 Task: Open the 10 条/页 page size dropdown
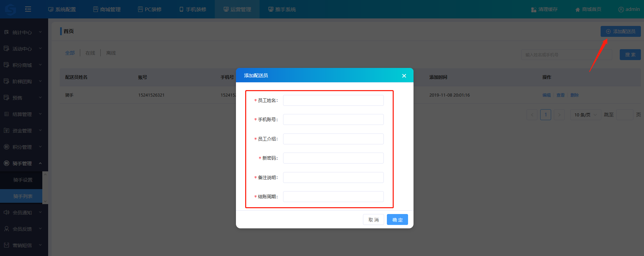585,115
